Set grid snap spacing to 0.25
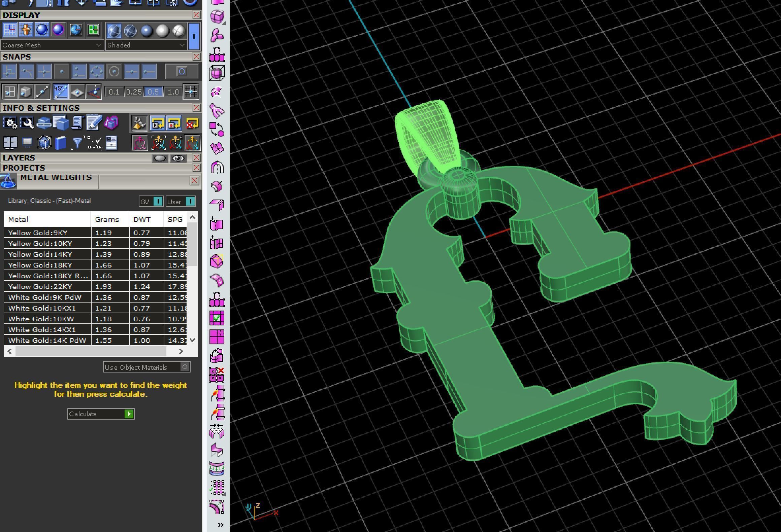The height and width of the screenshot is (532, 781). [134, 92]
